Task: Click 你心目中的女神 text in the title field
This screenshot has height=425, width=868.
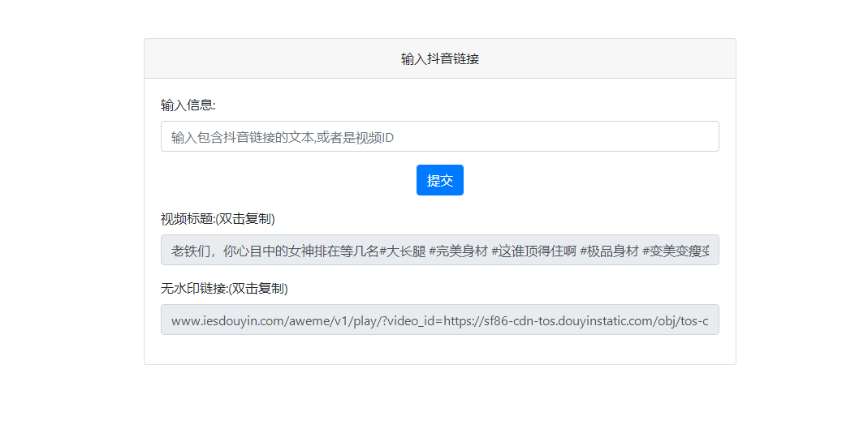Action: pyautogui.click(x=266, y=251)
